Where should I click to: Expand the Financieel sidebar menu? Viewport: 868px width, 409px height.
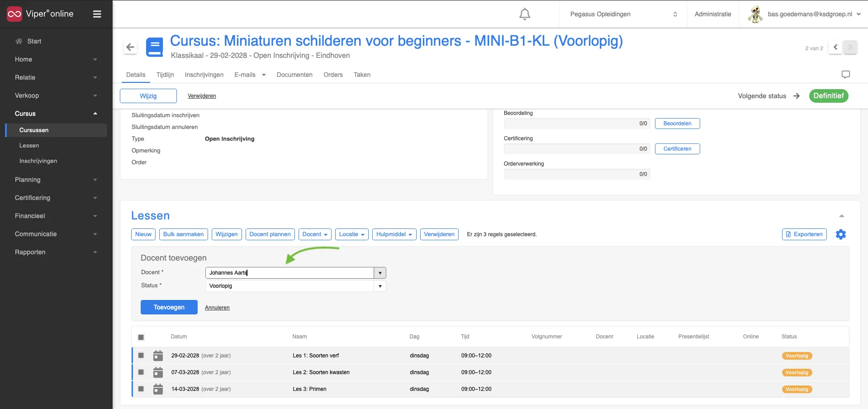pos(56,216)
